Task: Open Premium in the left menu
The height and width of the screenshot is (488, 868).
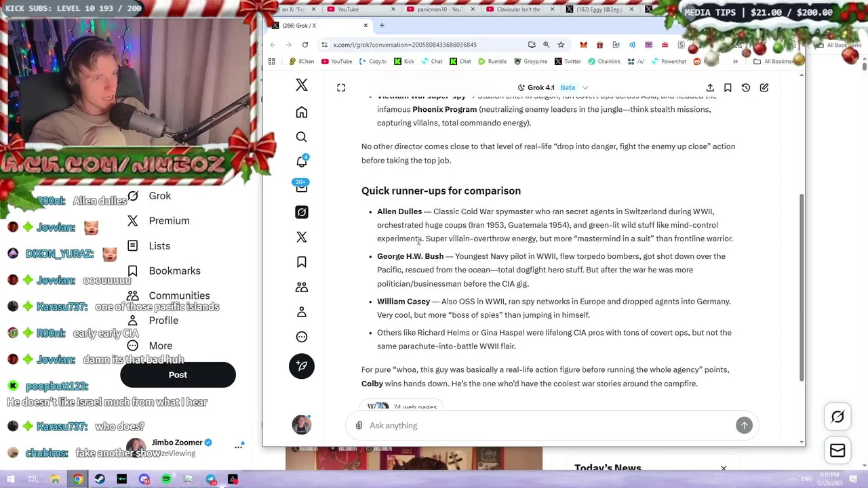Action: [158, 221]
